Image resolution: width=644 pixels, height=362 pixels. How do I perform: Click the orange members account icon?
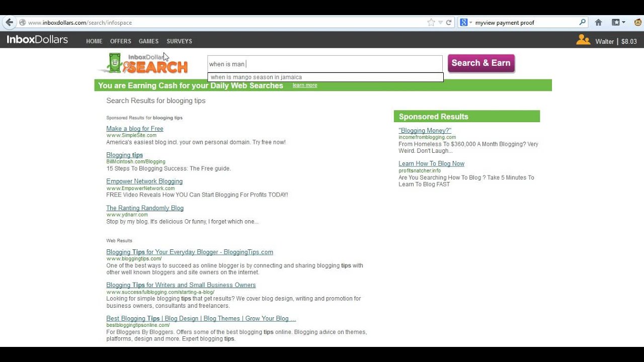583,40
